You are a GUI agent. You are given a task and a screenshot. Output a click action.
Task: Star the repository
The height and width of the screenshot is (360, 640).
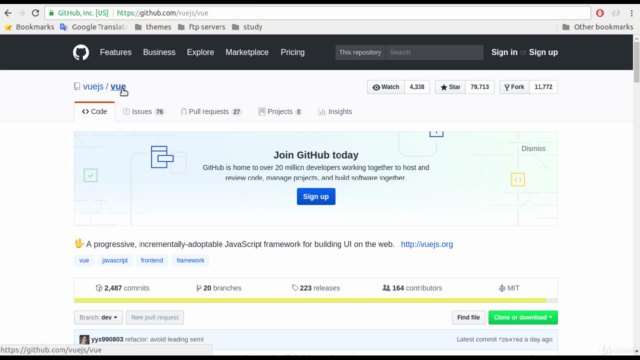click(450, 87)
